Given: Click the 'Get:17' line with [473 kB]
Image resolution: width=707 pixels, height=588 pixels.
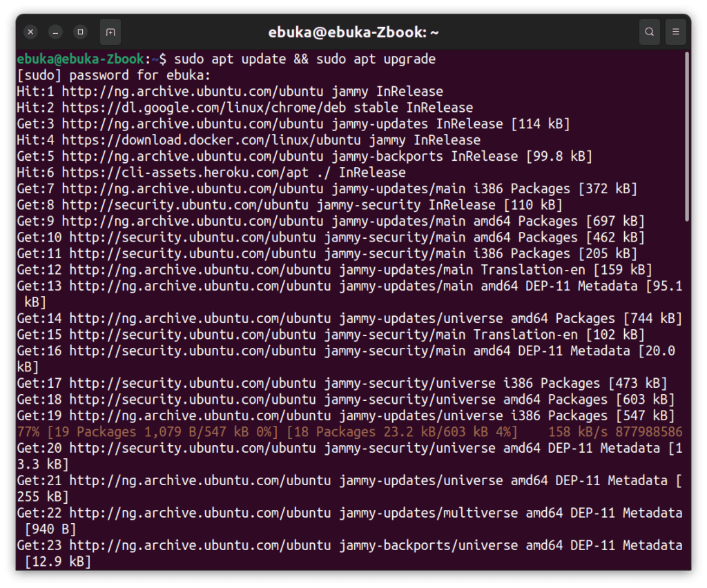Looking at the screenshot, I should [x=342, y=384].
